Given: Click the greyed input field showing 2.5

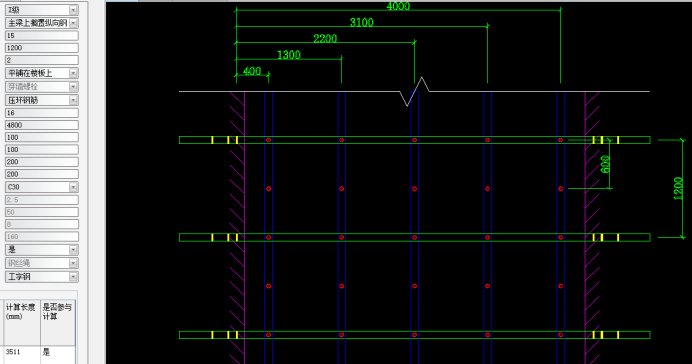Looking at the screenshot, I should tap(42, 200).
